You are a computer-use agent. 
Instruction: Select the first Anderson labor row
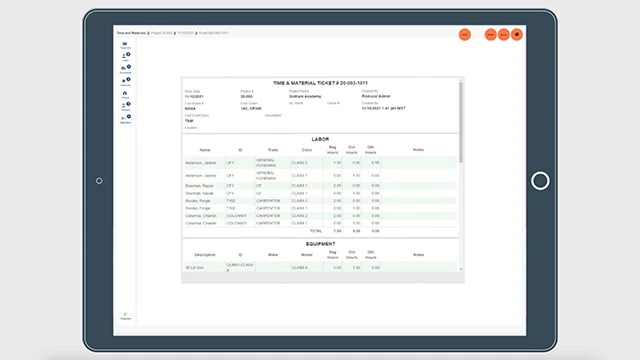pos(320,162)
